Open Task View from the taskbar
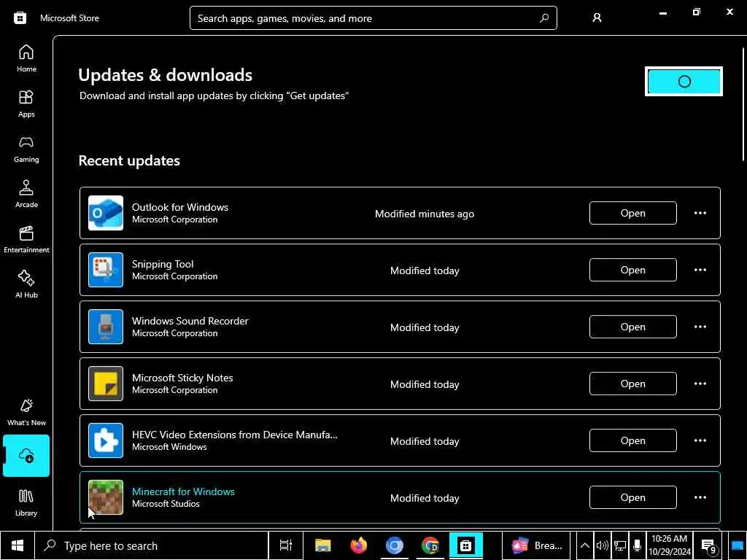 coord(286,545)
